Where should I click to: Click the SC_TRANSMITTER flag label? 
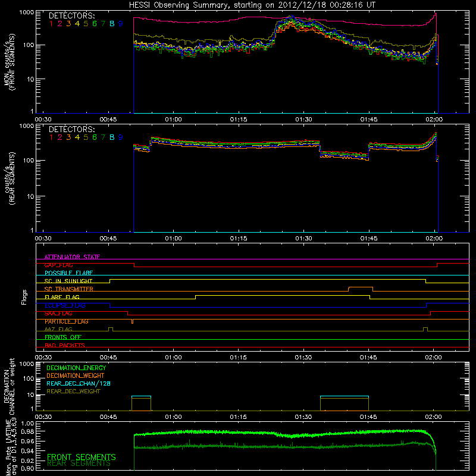point(69,289)
